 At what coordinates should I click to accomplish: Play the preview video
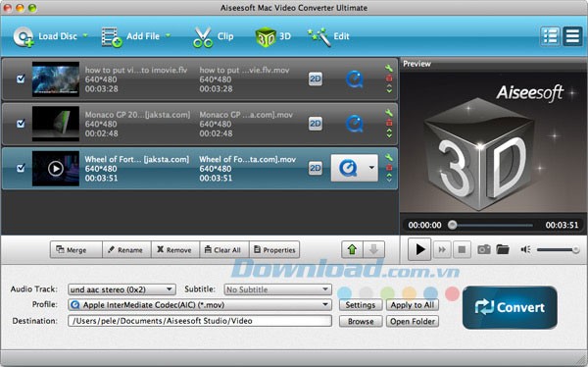(419, 249)
